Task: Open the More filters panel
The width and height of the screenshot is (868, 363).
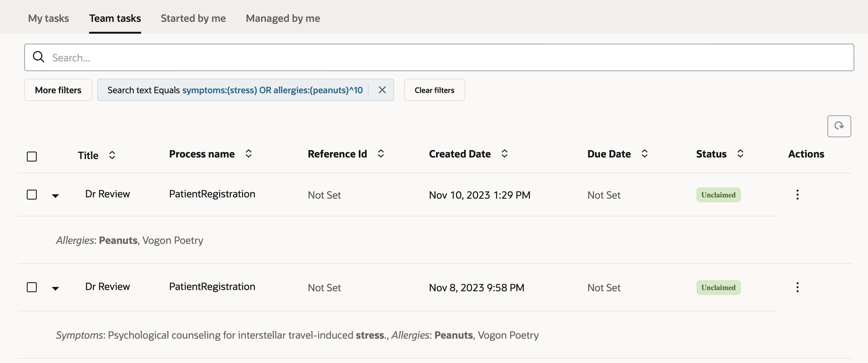Action: pyautogui.click(x=58, y=90)
